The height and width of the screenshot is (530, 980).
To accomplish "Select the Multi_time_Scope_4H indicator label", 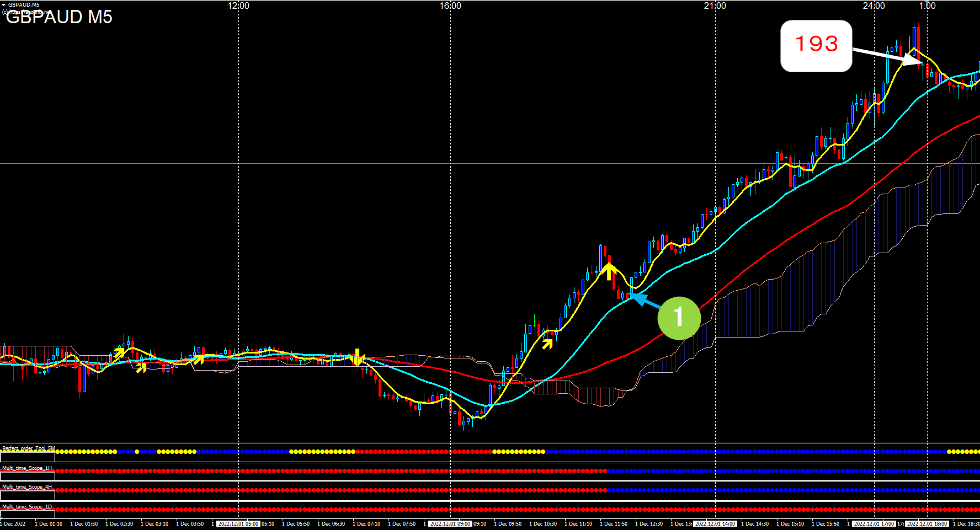I will click(x=27, y=487).
